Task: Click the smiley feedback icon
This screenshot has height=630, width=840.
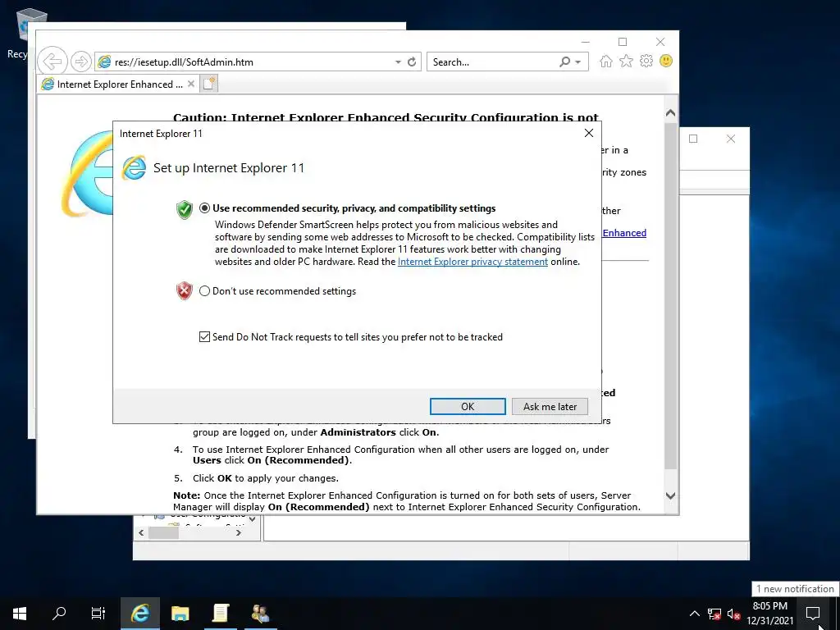Action: click(x=666, y=61)
